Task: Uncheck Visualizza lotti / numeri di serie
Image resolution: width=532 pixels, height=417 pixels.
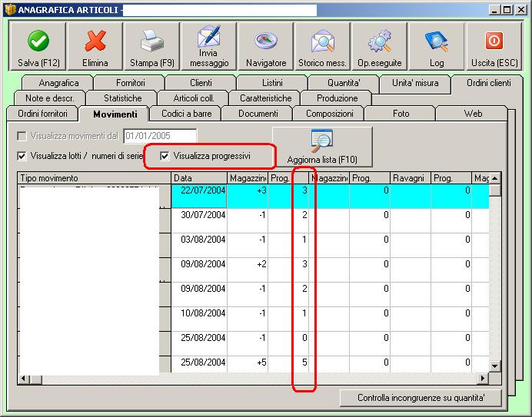Action: coord(22,156)
